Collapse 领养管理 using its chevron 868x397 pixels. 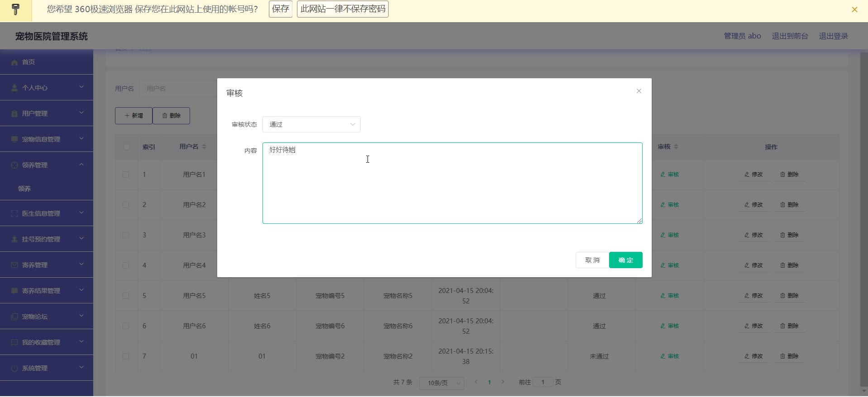coord(81,164)
